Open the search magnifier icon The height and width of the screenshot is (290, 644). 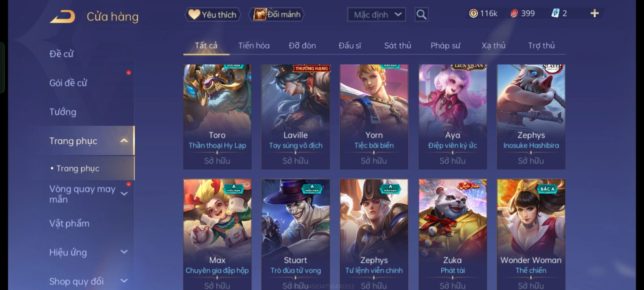(421, 15)
